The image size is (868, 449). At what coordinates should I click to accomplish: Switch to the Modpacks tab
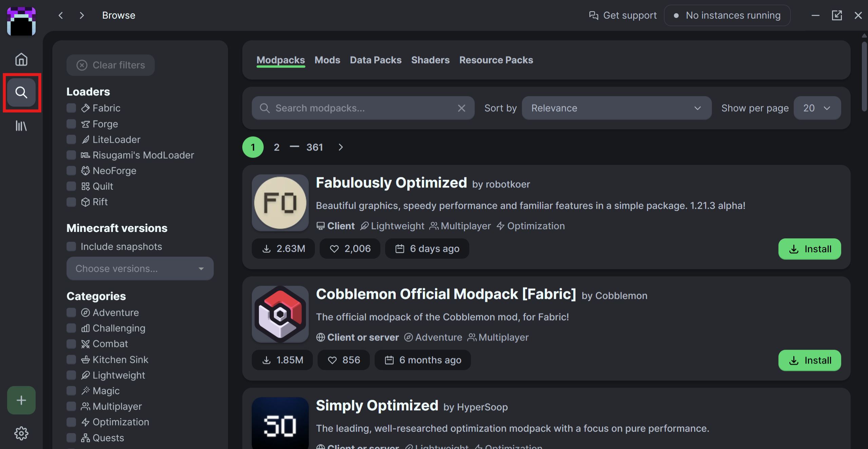pyautogui.click(x=281, y=60)
